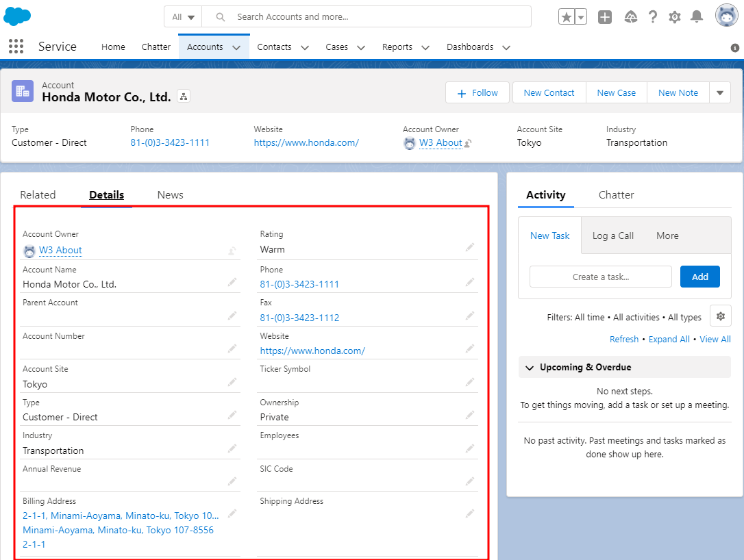Click the Favorites star icon

[566, 17]
